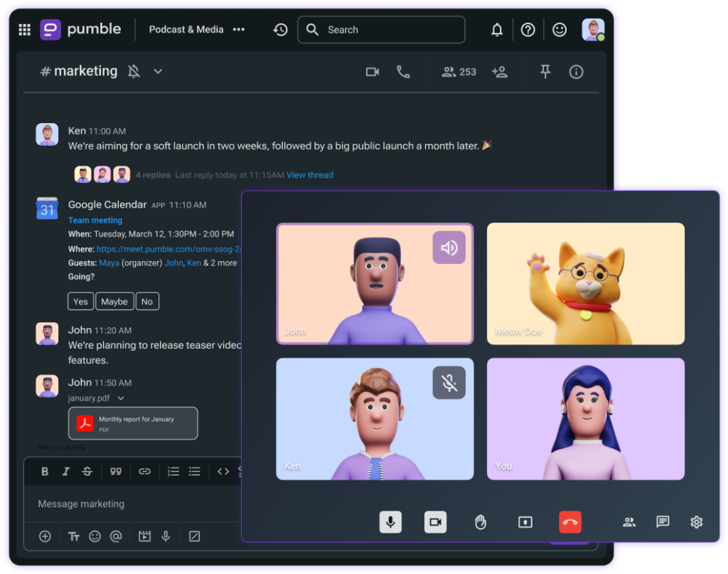Open the attach plus icon
Viewport: 728px width, 574px height.
(x=45, y=536)
